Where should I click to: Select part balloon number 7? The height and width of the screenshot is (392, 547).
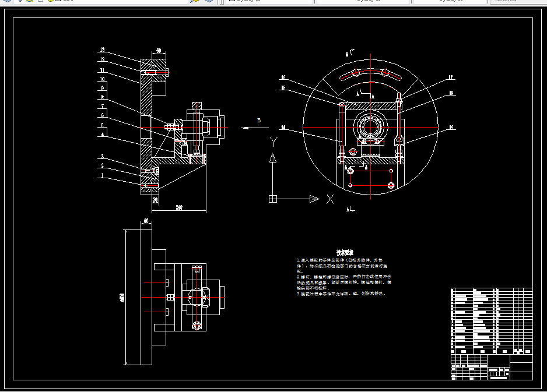103,106
